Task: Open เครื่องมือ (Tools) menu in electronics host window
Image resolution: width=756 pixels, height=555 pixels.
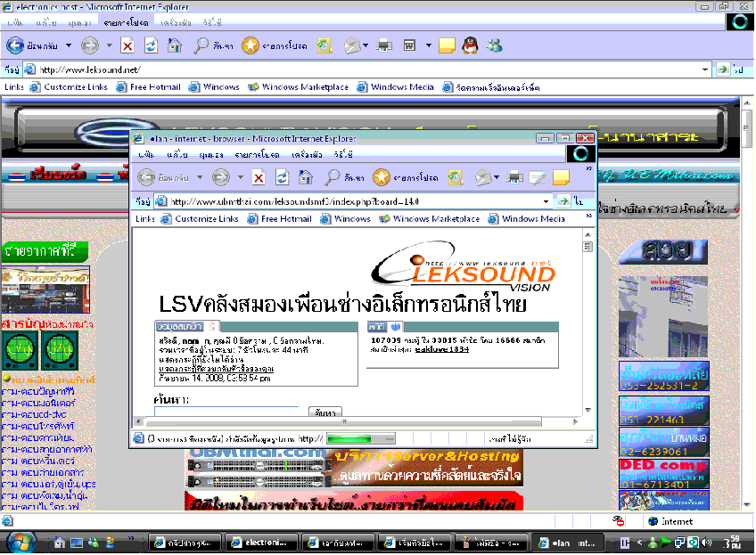Action: pos(176,22)
